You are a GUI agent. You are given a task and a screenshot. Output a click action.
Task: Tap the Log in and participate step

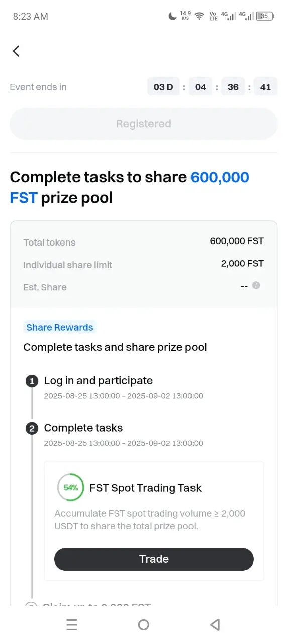coord(99,381)
